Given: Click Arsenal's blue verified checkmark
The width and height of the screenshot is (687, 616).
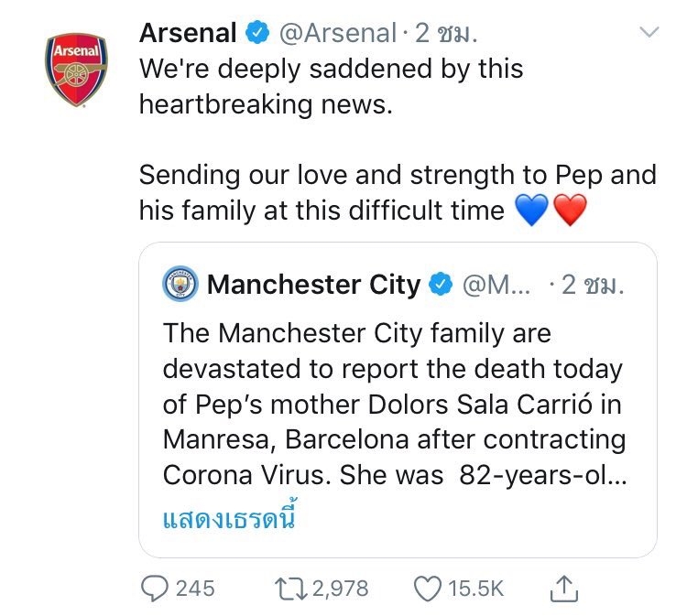Looking at the screenshot, I should pyautogui.click(x=256, y=34).
